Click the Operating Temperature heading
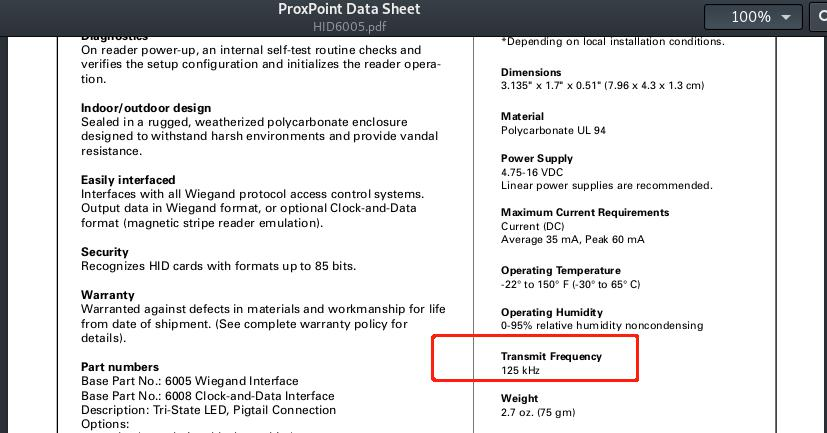Image resolution: width=827 pixels, height=433 pixels. 561,271
